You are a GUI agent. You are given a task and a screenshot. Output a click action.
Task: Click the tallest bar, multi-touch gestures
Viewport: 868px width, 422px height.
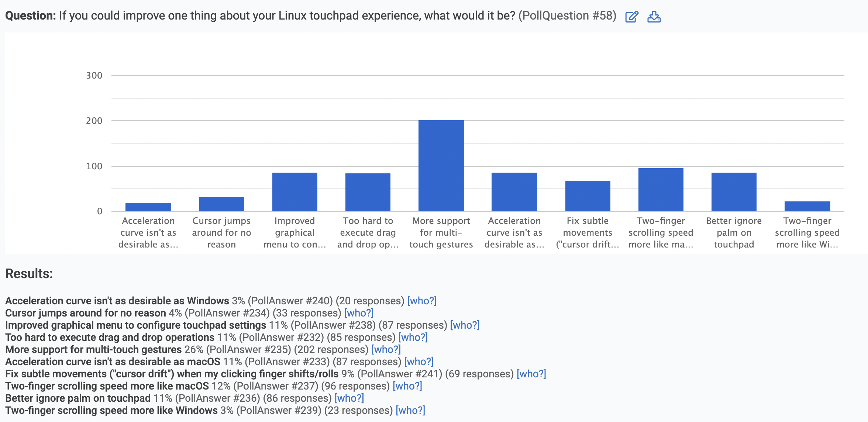(441, 166)
